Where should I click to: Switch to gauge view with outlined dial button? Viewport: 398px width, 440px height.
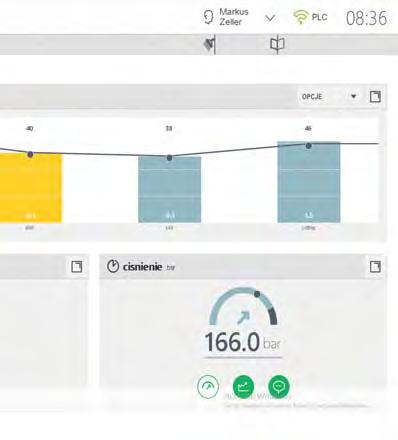[x=208, y=386]
